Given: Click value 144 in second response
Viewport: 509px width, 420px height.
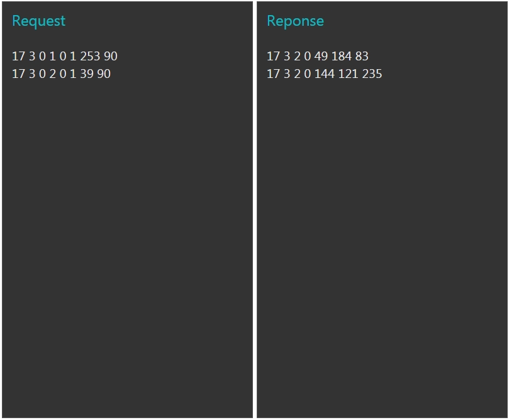Looking at the screenshot, I should pos(324,74).
